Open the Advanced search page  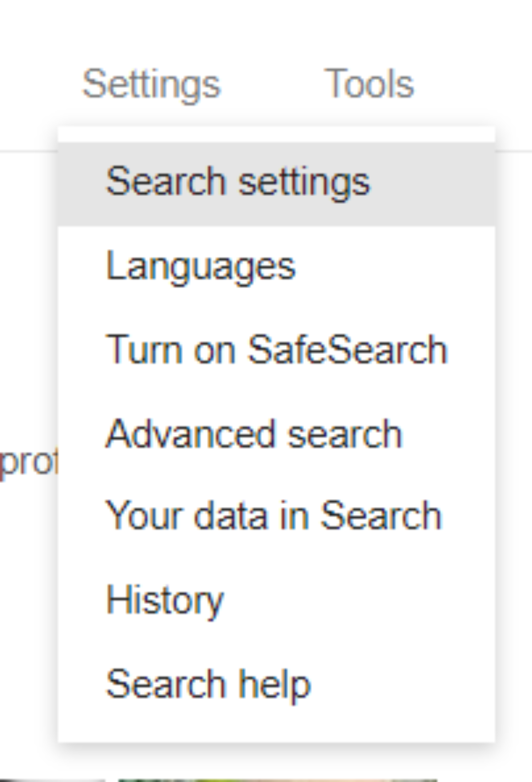pyautogui.click(x=254, y=434)
